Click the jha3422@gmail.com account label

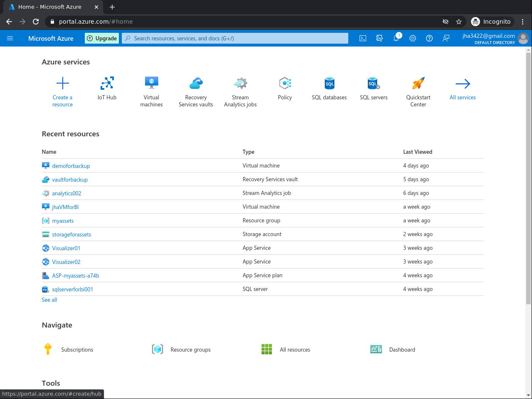click(x=489, y=36)
